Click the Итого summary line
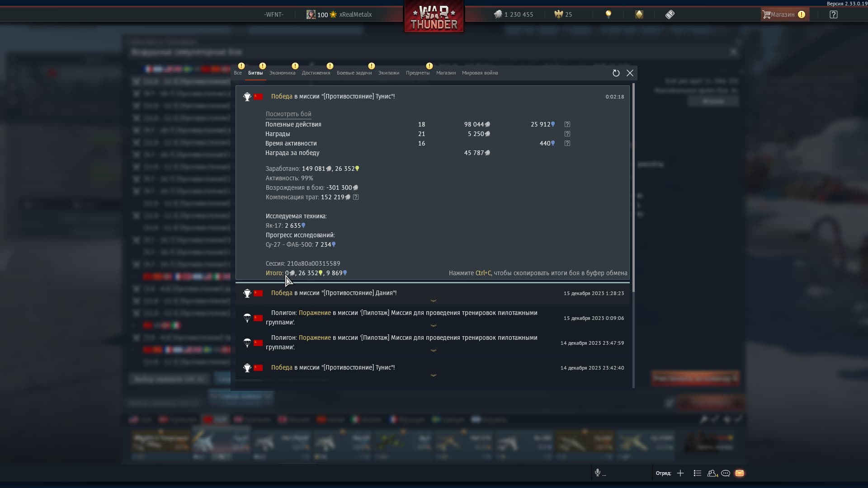868x488 pixels. tap(307, 273)
